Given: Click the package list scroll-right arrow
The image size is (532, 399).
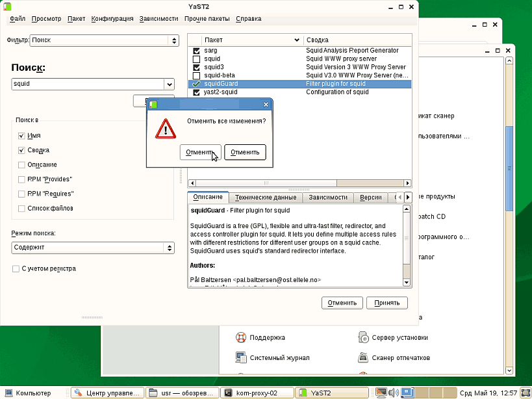Looking at the screenshot, I should pos(407,183).
